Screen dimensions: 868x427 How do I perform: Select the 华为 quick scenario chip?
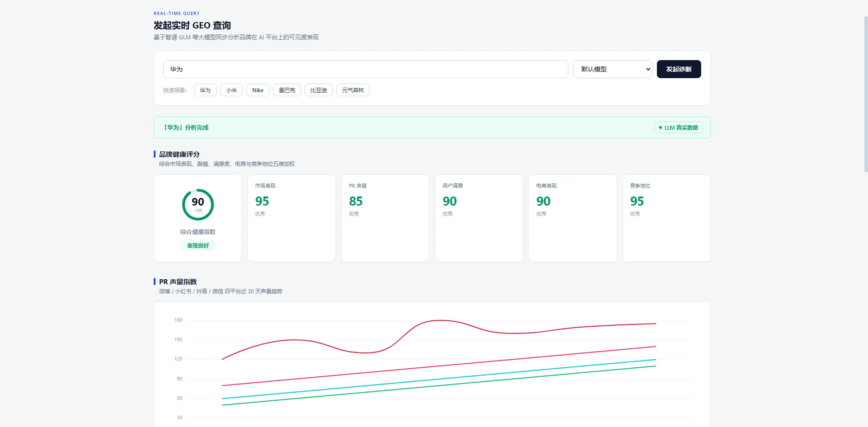205,90
